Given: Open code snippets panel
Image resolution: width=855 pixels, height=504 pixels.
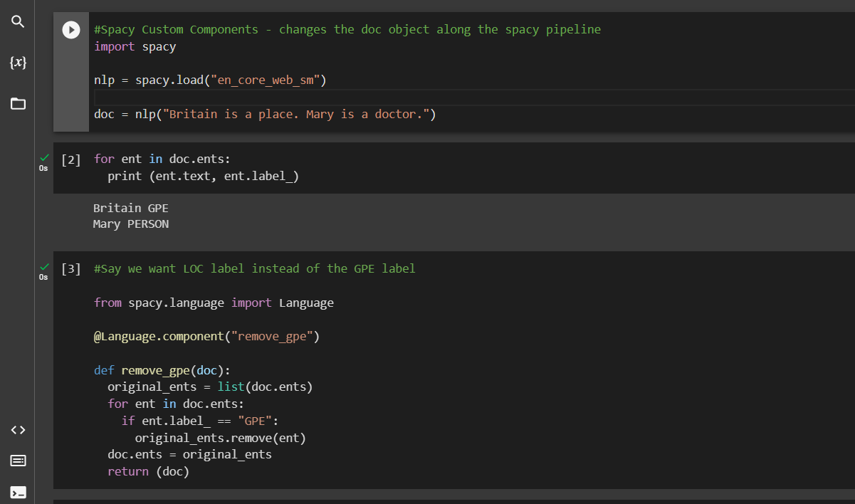Looking at the screenshot, I should pos(18,430).
